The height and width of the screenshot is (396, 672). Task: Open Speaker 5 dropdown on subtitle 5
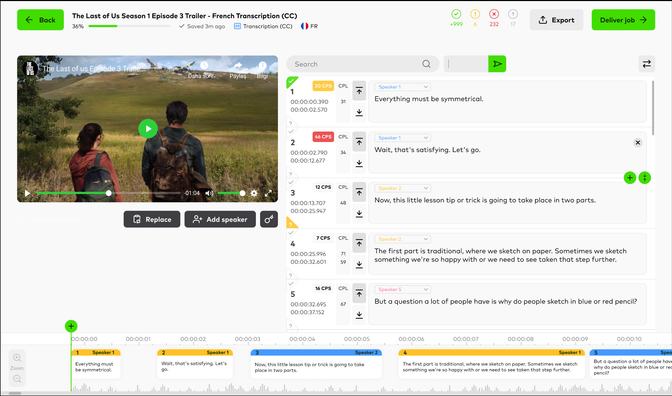coord(402,289)
